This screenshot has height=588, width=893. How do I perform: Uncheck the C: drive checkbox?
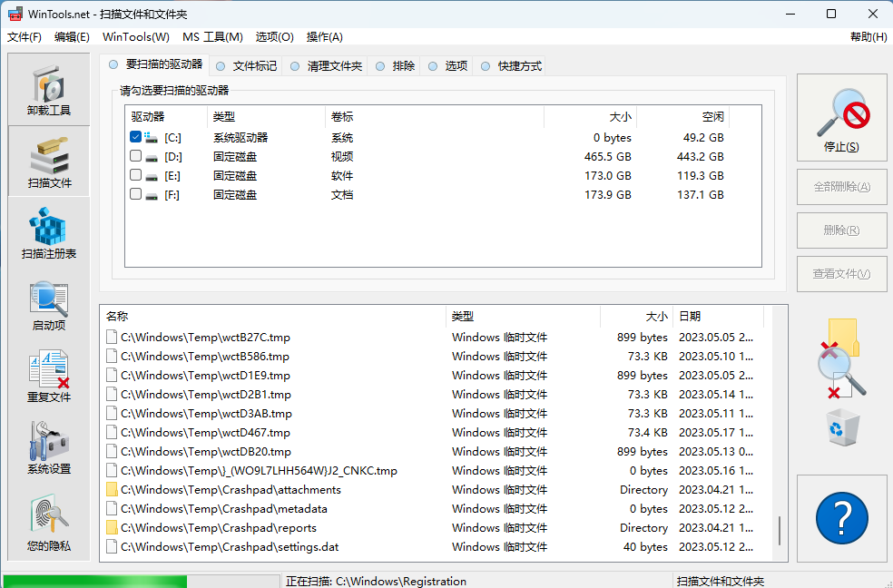tap(135, 137)
